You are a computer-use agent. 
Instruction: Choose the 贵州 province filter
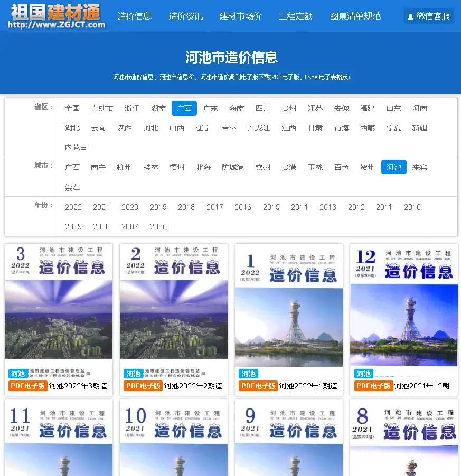pos(289,108)
